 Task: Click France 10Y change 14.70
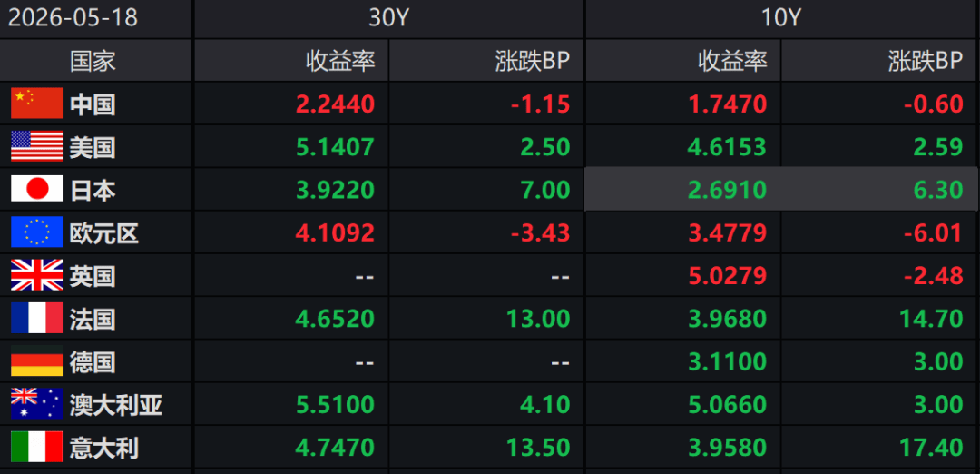point(932,319)
